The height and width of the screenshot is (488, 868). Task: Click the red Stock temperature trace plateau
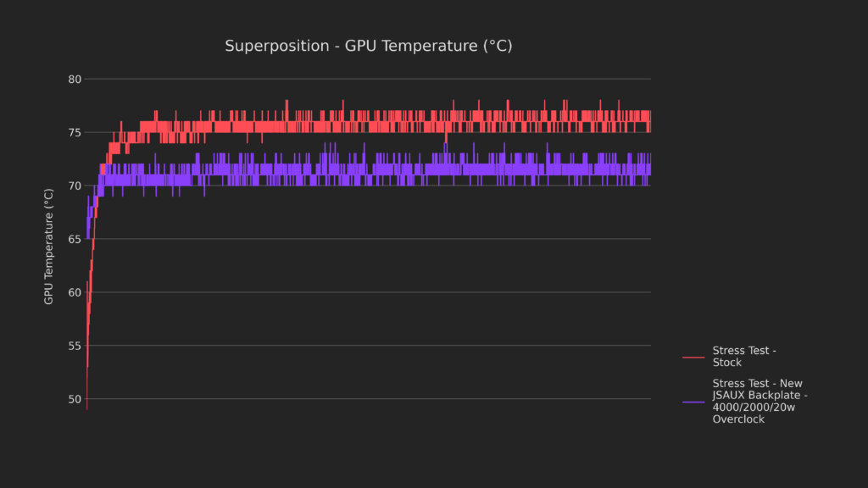point(381,126)
